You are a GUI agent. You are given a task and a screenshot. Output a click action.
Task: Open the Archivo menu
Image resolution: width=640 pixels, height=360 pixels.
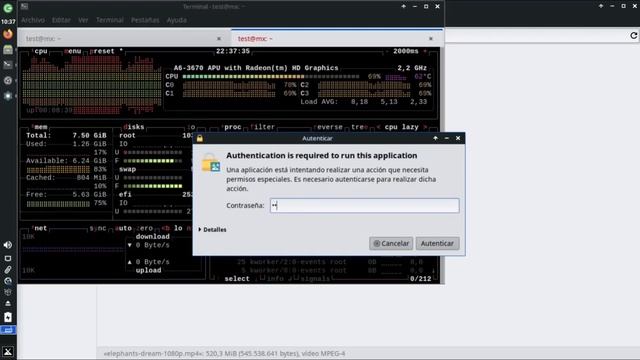click(x=33, y=20)
